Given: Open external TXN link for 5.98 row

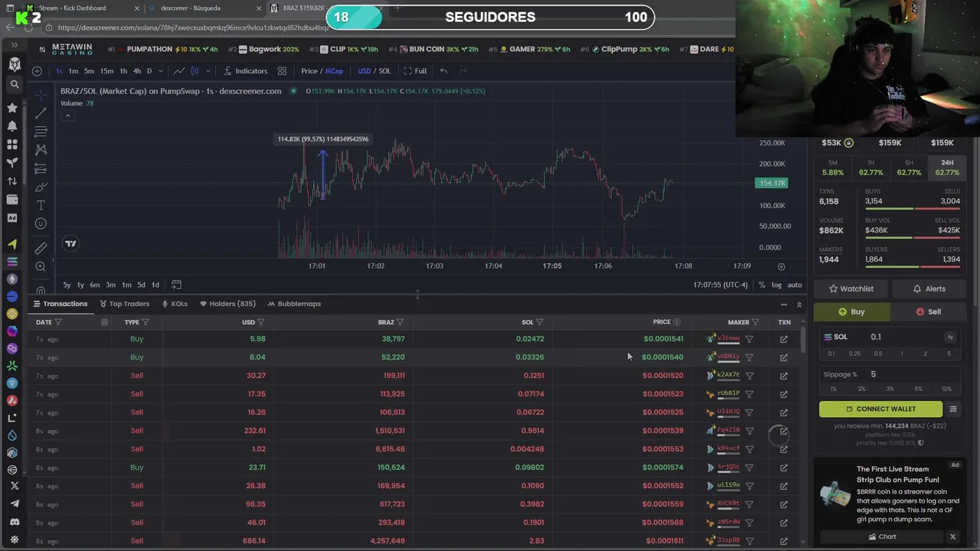Looking at the screenshot, I should click(783, 339).
